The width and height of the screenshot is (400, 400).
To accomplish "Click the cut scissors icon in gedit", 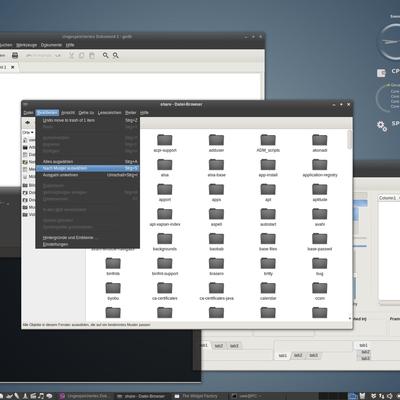I will point(71,55).
